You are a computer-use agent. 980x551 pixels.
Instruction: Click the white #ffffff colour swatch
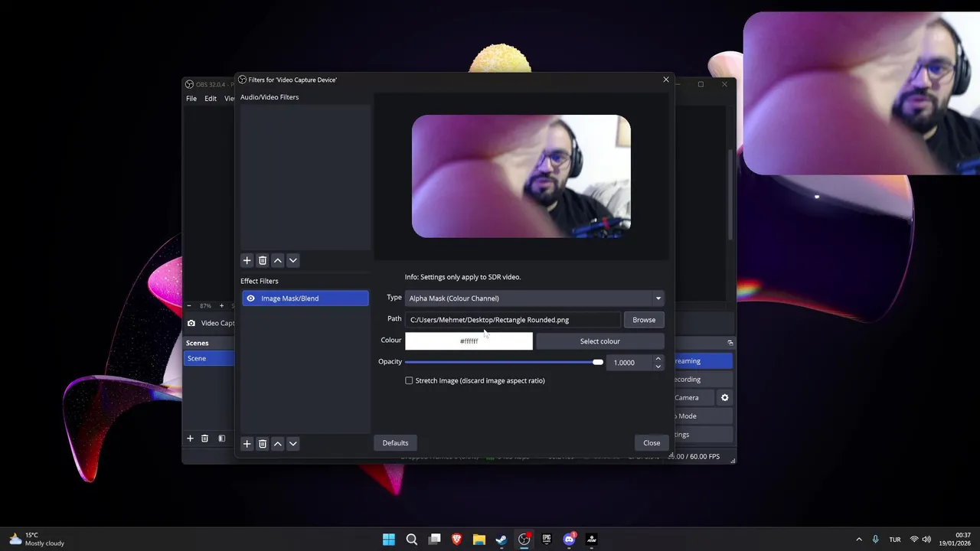(469, 341)
